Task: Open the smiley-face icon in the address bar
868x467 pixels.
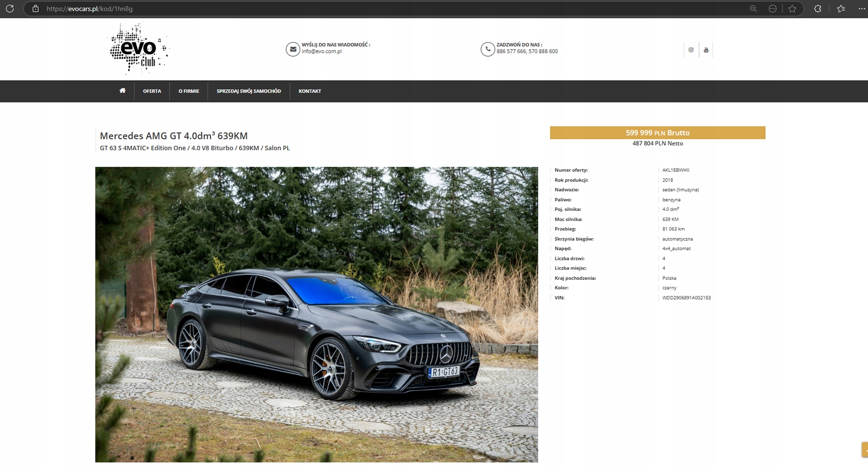Action: 773,9
